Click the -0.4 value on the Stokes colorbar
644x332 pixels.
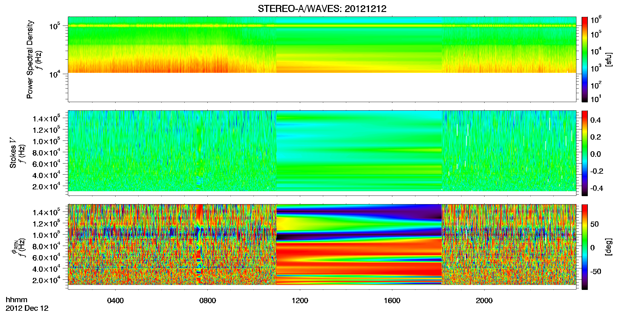(x=597, y=188)
